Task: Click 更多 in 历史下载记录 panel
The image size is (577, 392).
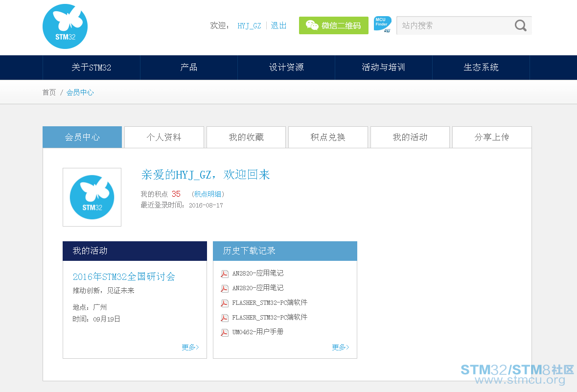Action: click(341, 347)
